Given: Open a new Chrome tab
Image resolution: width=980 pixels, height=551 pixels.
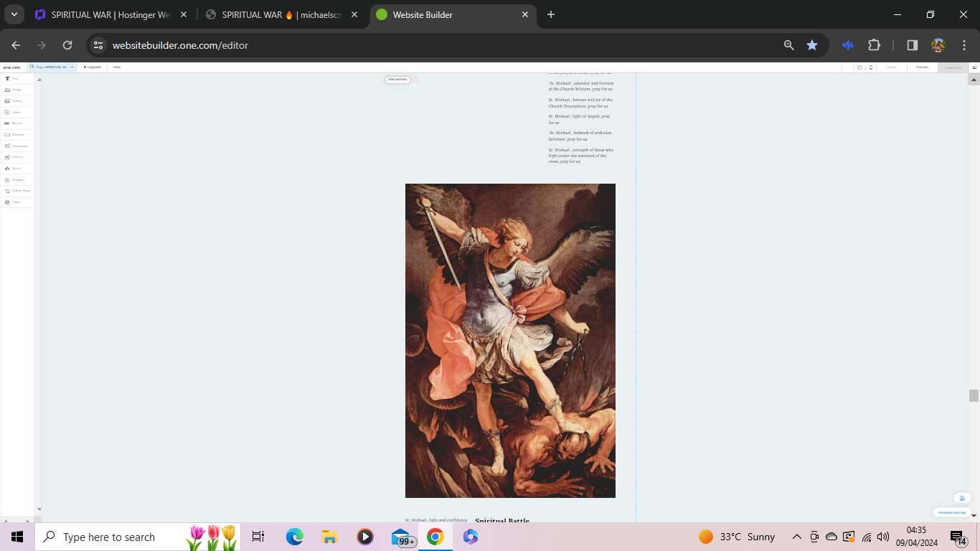Looking at the screenshot, I should [x=551, y=14].
